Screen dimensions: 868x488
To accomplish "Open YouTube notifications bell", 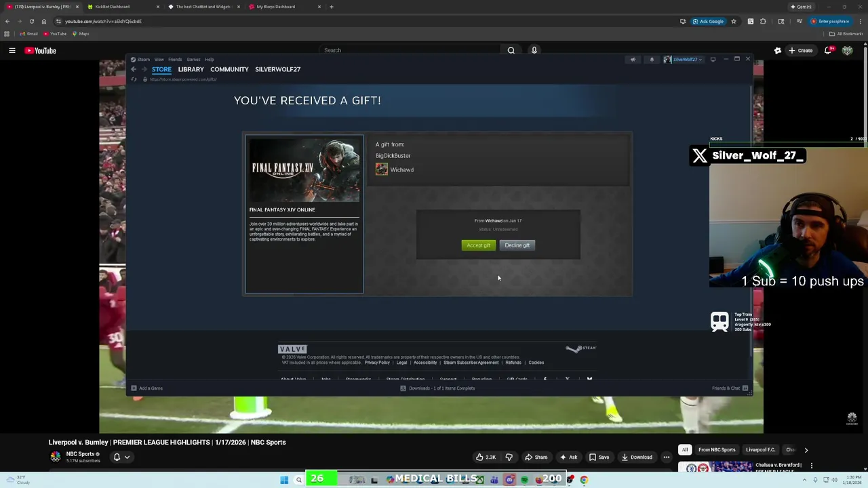I will coord(828,50).
